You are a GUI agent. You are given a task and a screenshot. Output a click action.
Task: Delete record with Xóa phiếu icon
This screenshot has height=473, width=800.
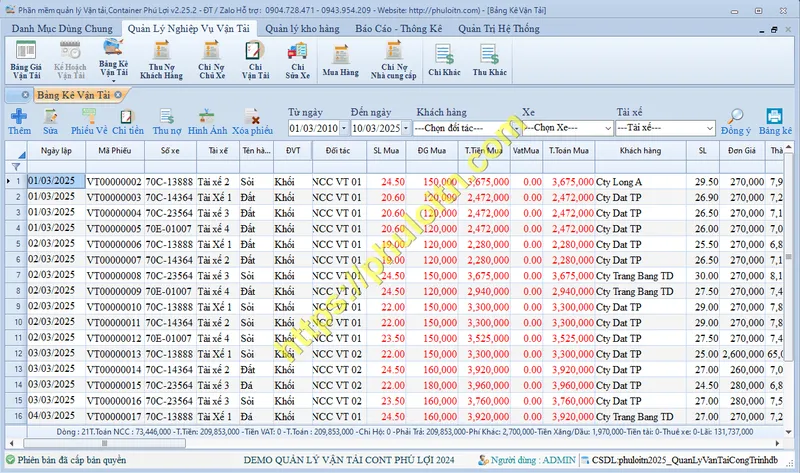252,121
